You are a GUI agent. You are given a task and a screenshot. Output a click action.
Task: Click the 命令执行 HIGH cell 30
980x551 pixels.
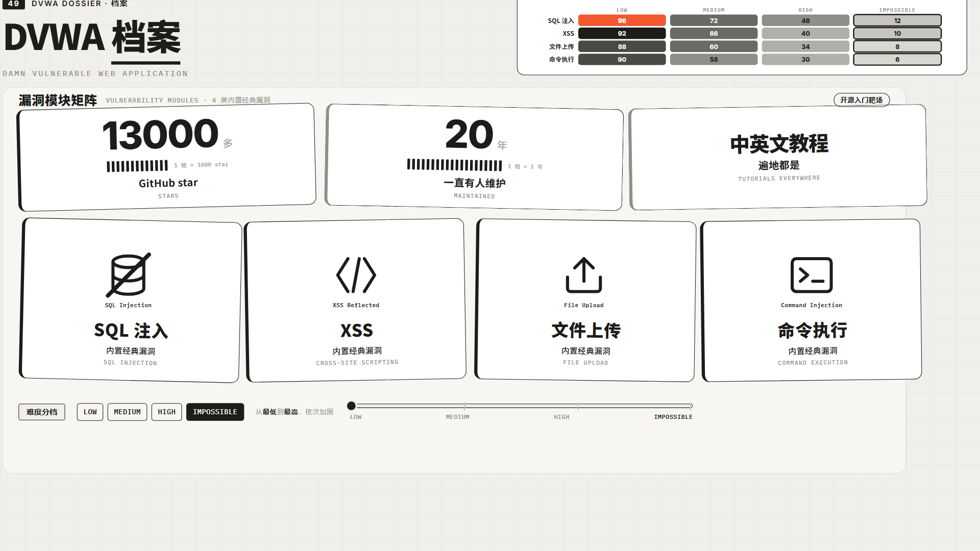[x=805, y=59]
